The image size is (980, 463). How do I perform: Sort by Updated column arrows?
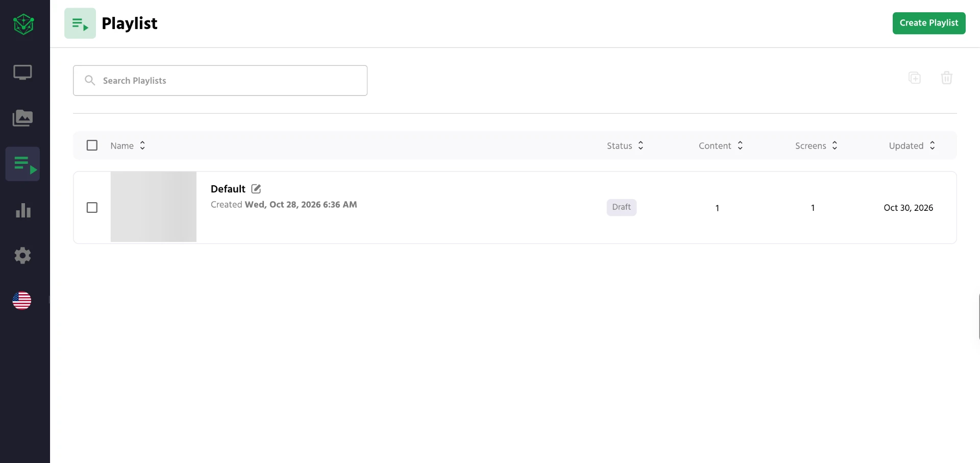coord(933,145)
